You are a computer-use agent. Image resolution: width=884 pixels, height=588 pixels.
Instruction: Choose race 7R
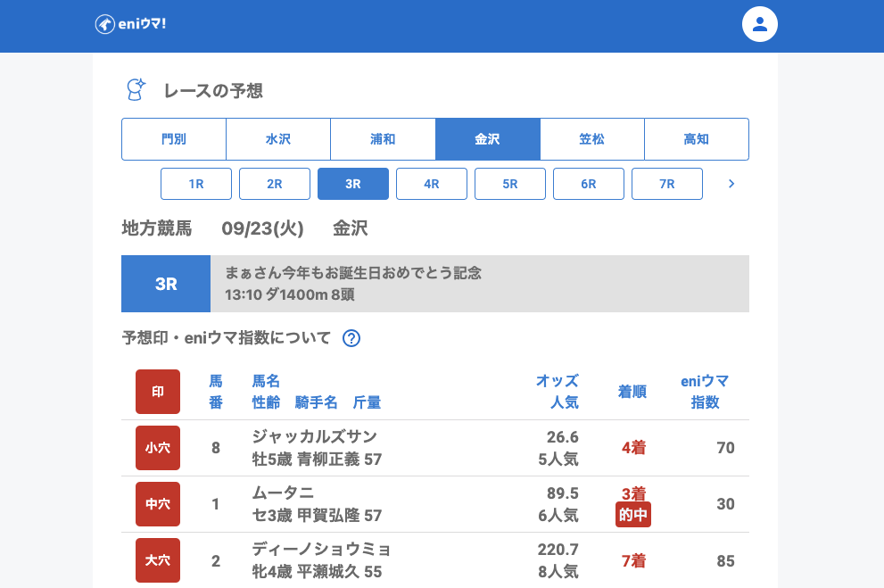(667, 184)
